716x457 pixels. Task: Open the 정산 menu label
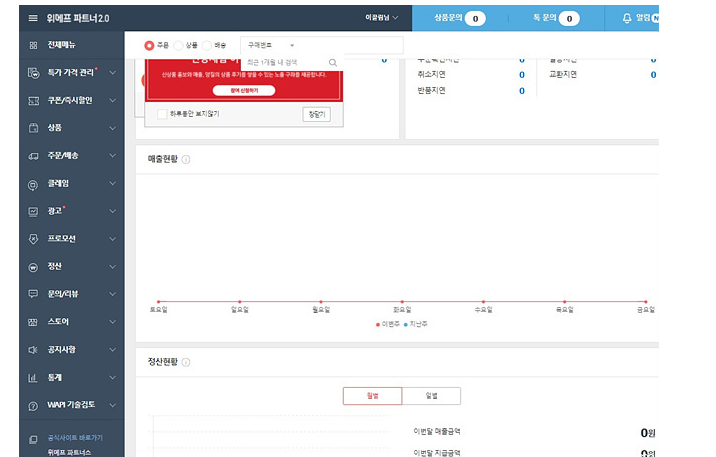point(55,266)
